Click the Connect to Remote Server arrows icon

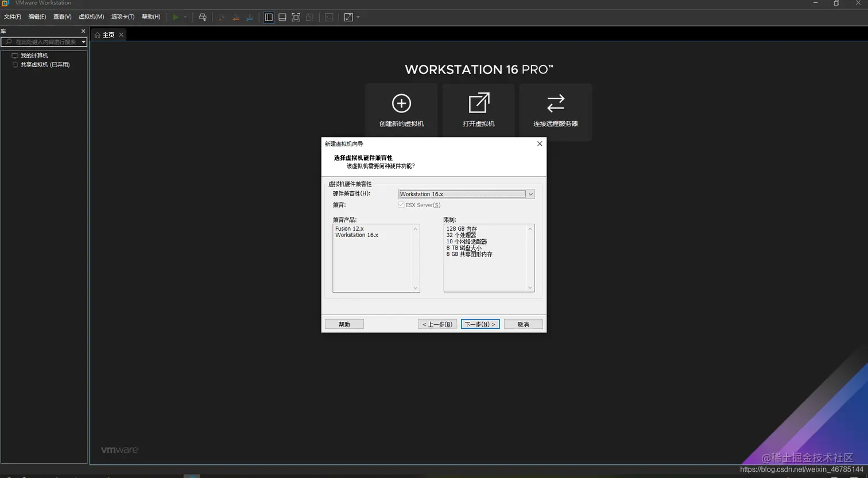(x=556, y=103)
